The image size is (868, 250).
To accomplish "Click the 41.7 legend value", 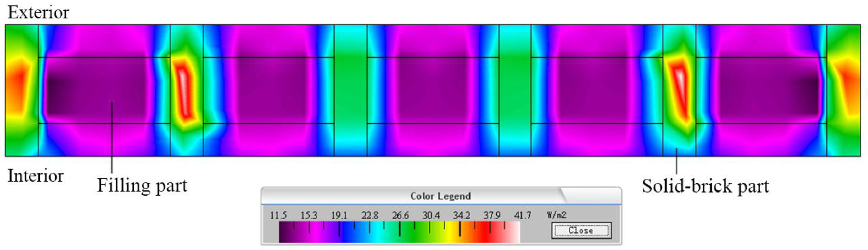I will 523,215.
